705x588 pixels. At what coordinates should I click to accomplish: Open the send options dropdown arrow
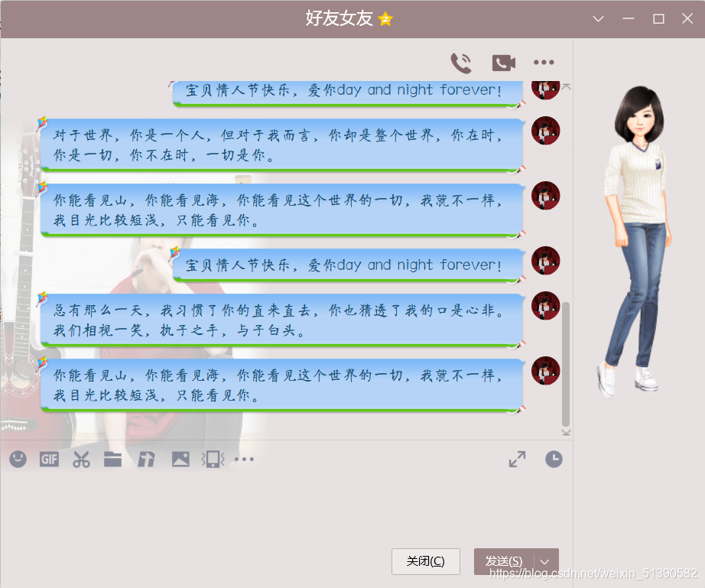point(544,561)
